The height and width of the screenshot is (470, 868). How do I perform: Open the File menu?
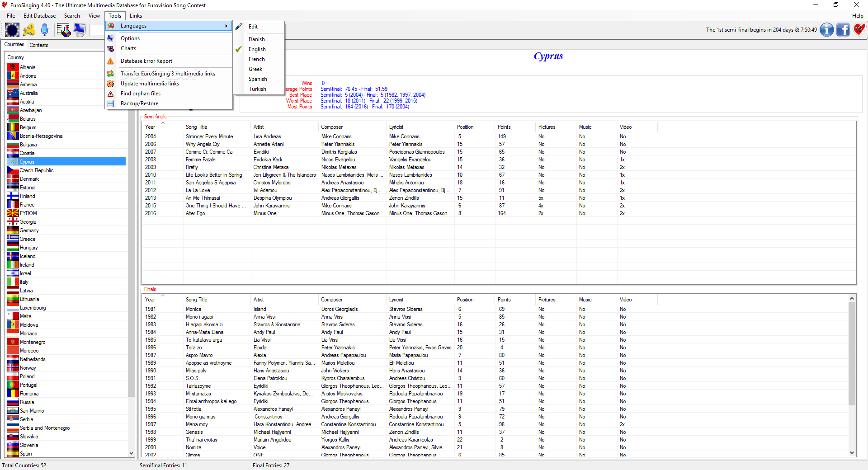(x=11, y=16)
